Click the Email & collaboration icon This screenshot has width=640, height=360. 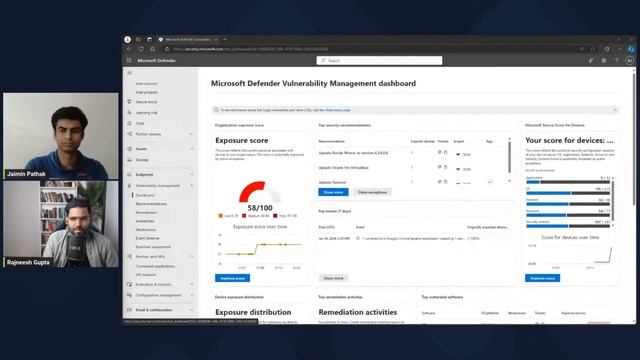129,310
